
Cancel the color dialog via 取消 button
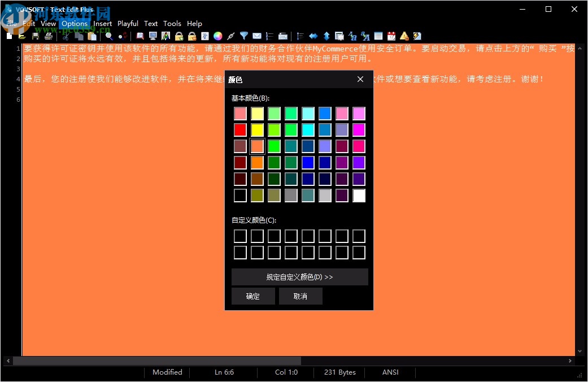click(300, 296)
